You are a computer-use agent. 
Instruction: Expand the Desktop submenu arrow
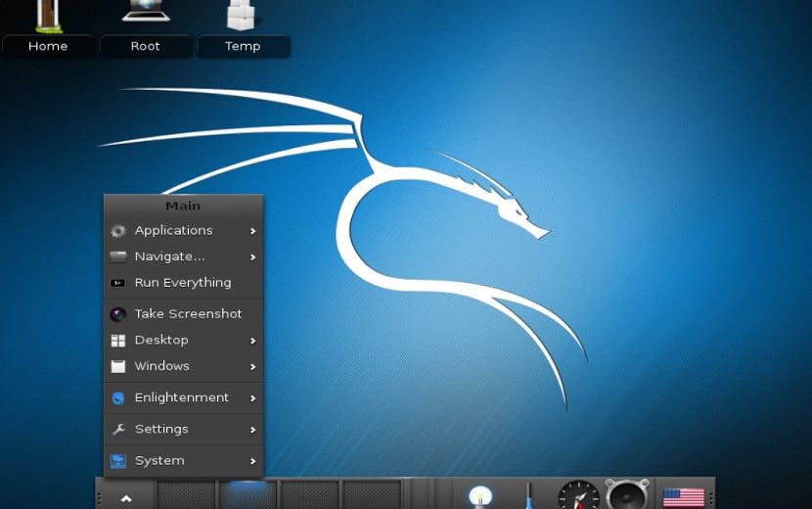coord(252,341)
